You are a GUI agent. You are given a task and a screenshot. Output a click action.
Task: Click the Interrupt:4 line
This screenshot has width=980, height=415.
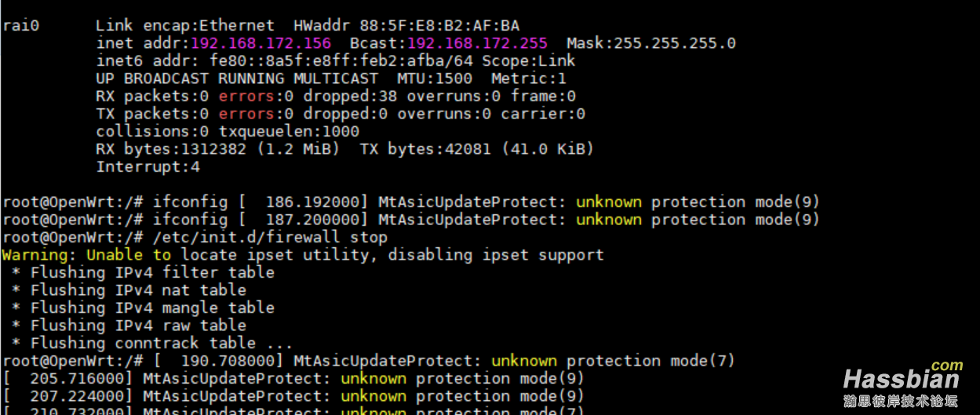pos(148,166)
